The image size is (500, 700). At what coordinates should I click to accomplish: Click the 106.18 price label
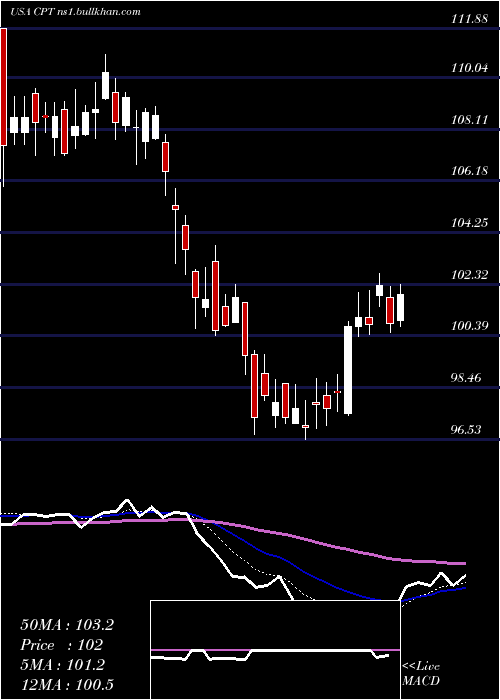point(469,171)
